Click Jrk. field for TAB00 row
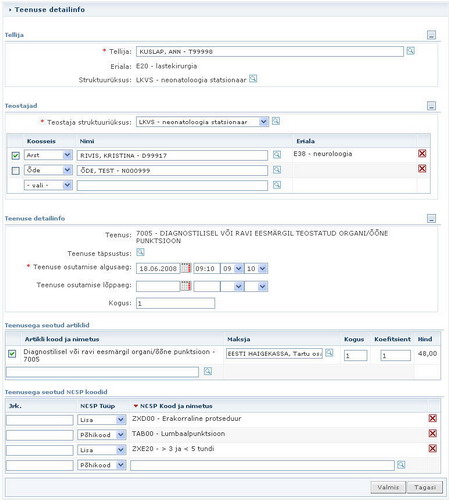 (40, 435)
